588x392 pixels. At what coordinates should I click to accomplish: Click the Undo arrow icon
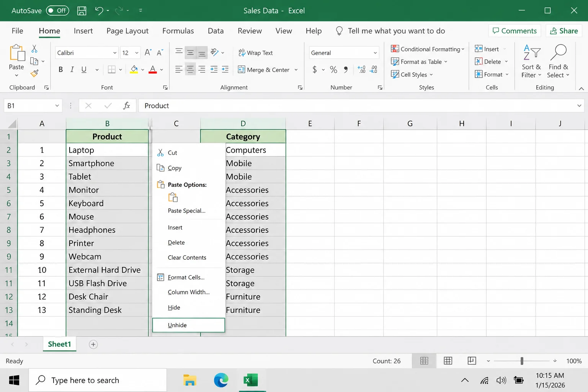pyautogui.click(x=99, y=11)
